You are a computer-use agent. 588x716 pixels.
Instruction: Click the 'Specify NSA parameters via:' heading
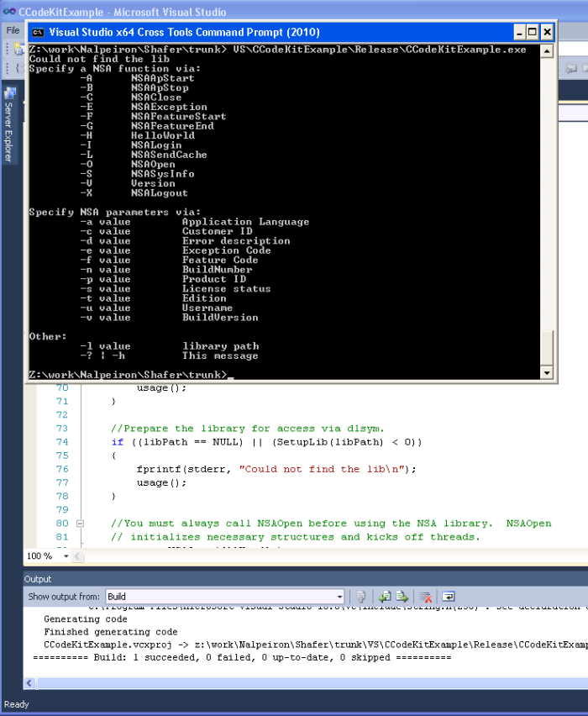pos(114,213)
